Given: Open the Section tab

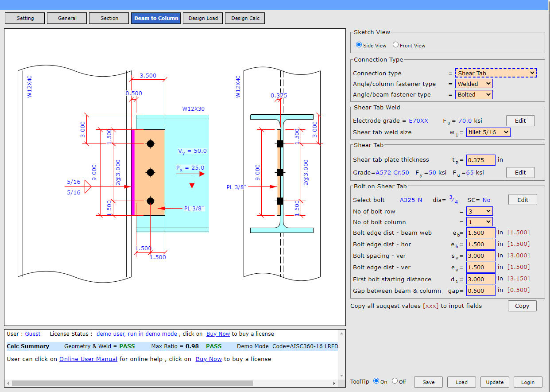Looking at the screenshot, I should point(109,18).
